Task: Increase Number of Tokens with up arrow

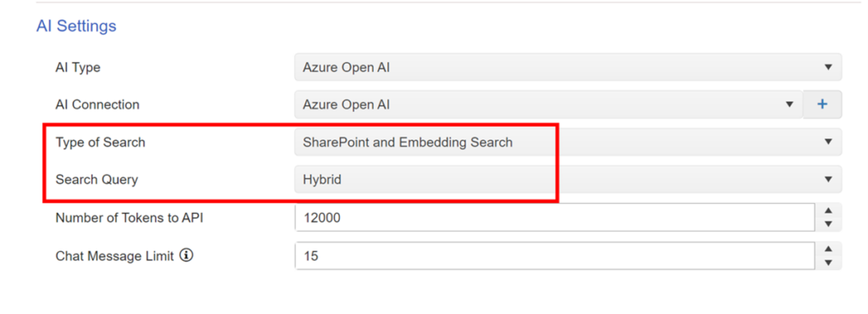Action: point(828,210)
